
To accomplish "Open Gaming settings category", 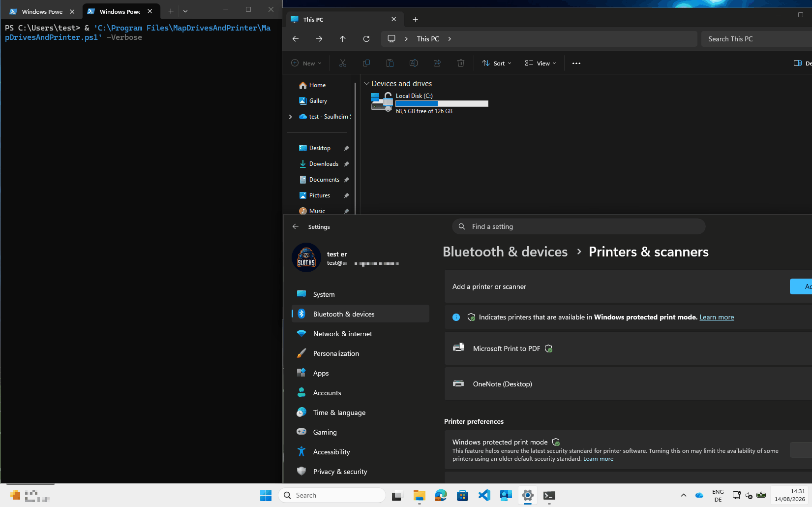I will coord(361,432).
